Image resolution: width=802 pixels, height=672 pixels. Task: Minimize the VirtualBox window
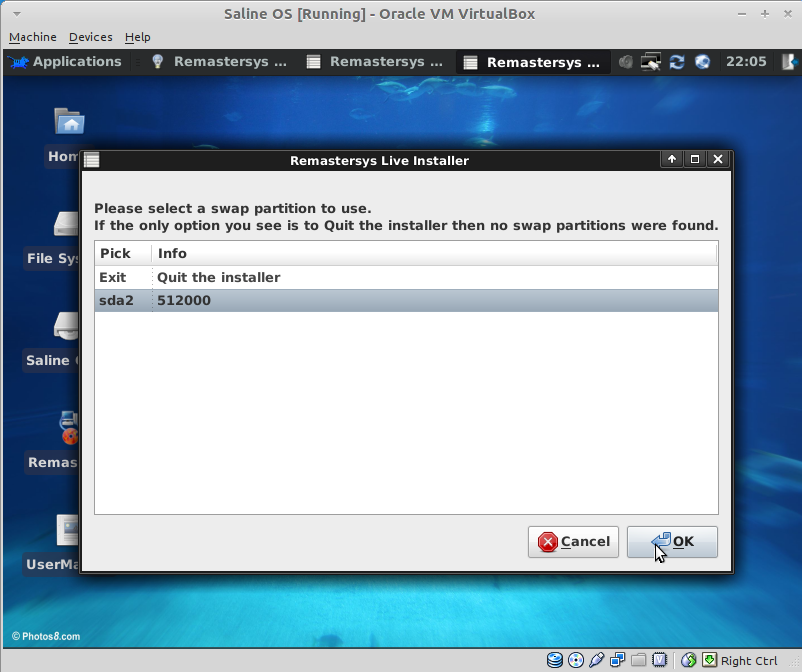(742, 14)
